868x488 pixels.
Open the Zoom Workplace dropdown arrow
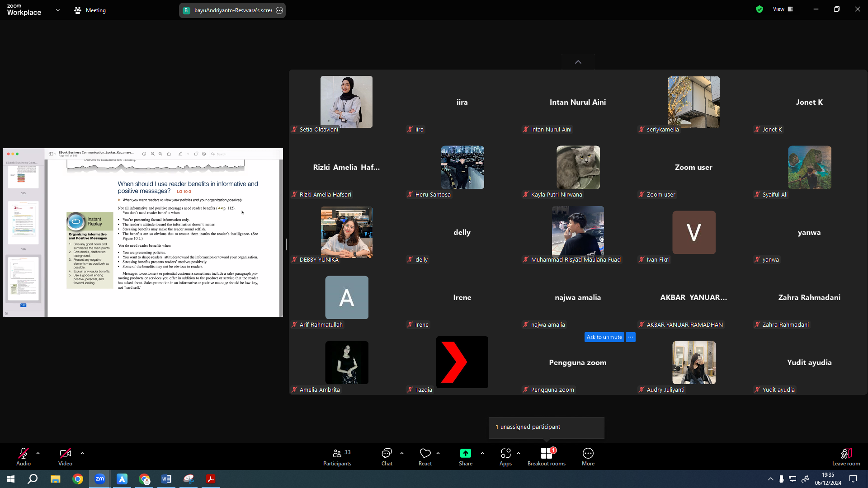[58, 10]
